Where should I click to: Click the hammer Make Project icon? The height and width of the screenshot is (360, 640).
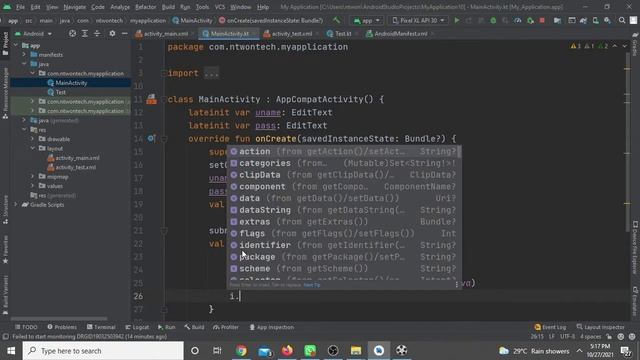pyautogui.click(x=336, y=20)
